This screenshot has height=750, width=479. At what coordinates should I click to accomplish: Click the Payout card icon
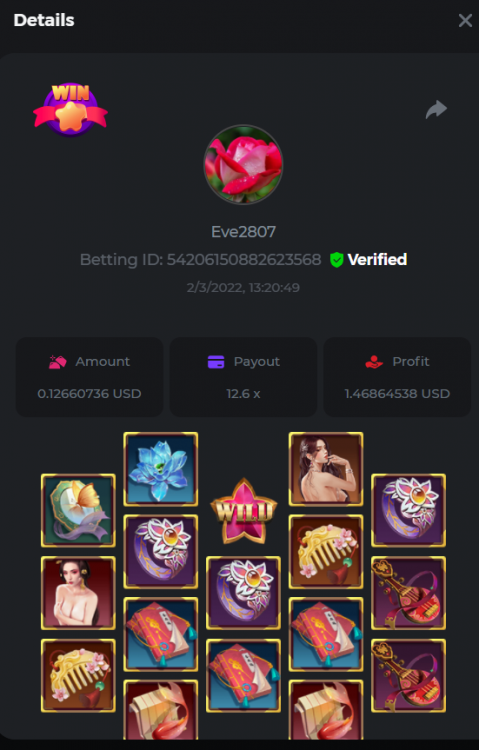(x=216, y=362)
